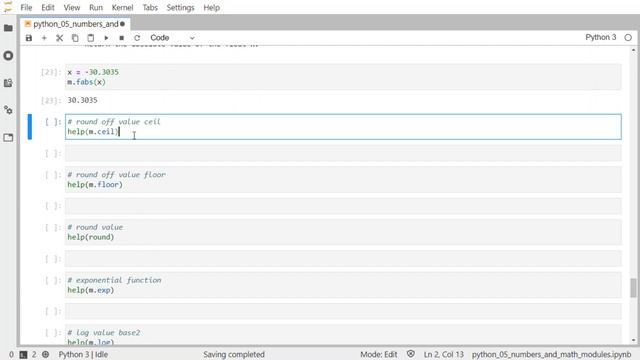Click the notebook filename in status bar

coord(551,354)
